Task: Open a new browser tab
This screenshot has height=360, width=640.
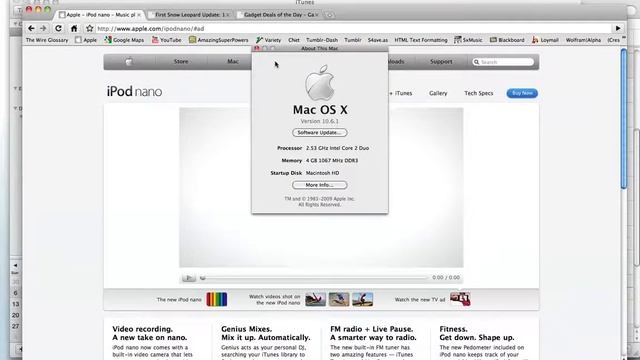Action: (329, 15)
